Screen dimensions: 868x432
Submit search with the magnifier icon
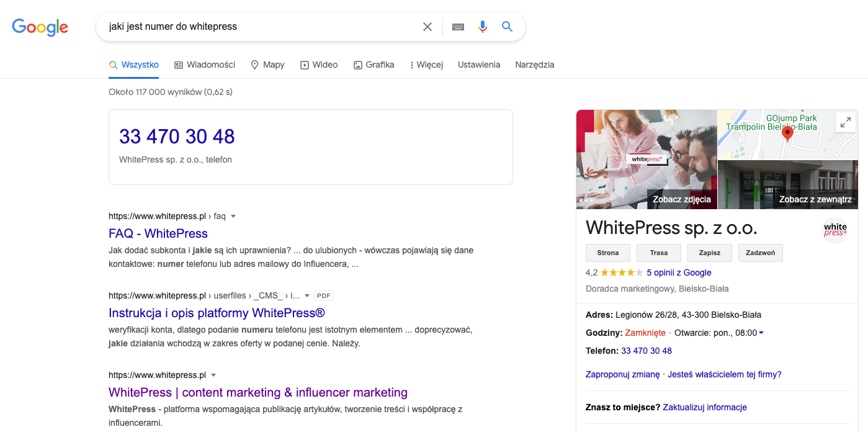508,27
